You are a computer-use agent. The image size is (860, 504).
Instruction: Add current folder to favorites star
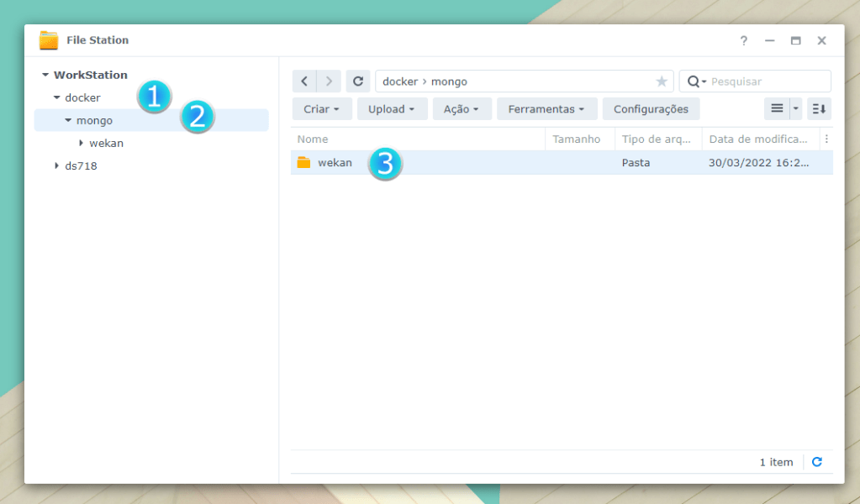click(662, 81)
